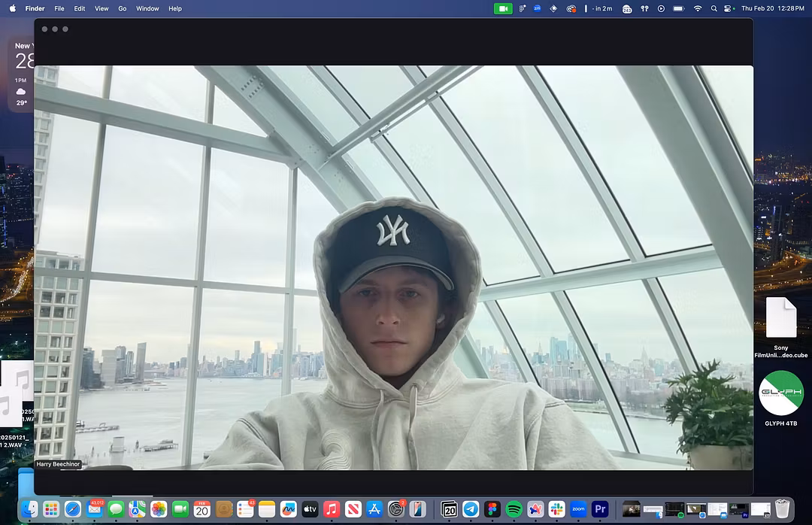Click the date and time in menu bar

pos(773,8)
